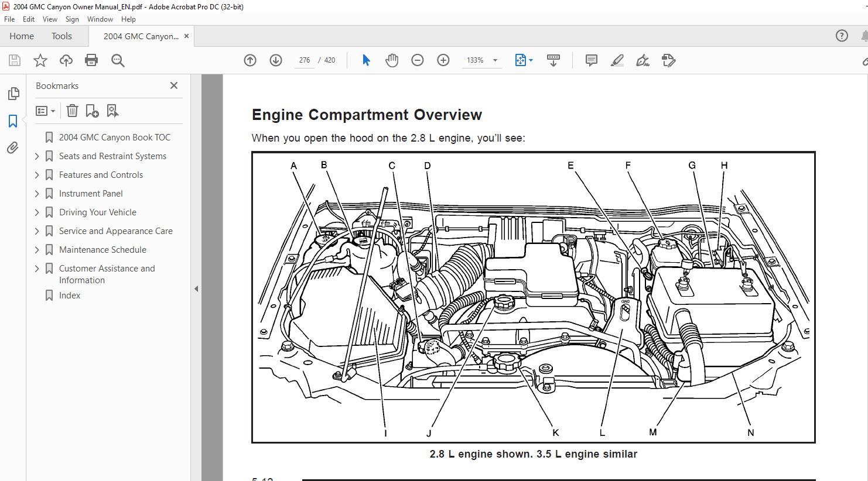
Task: Jump to Instrument Panel bookmark
Action: [x=91, y=194]
